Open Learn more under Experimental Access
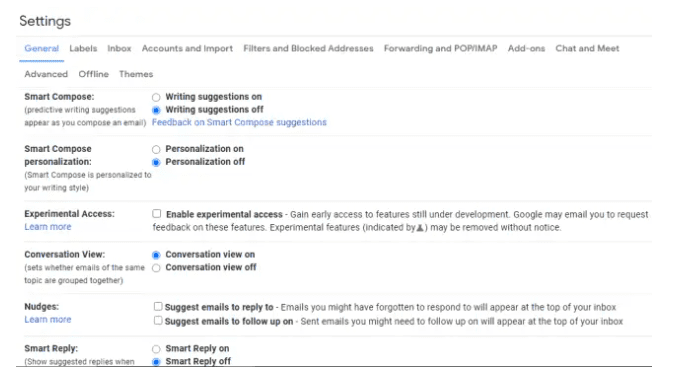The width and height of the screenshot is (685, 376). click(x=48, y=227)
